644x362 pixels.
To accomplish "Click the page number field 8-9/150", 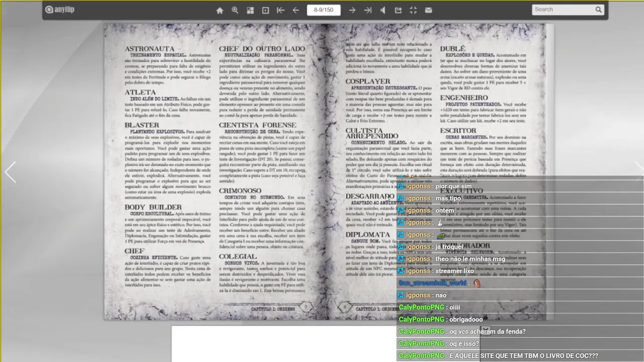I will pos(324,10).
